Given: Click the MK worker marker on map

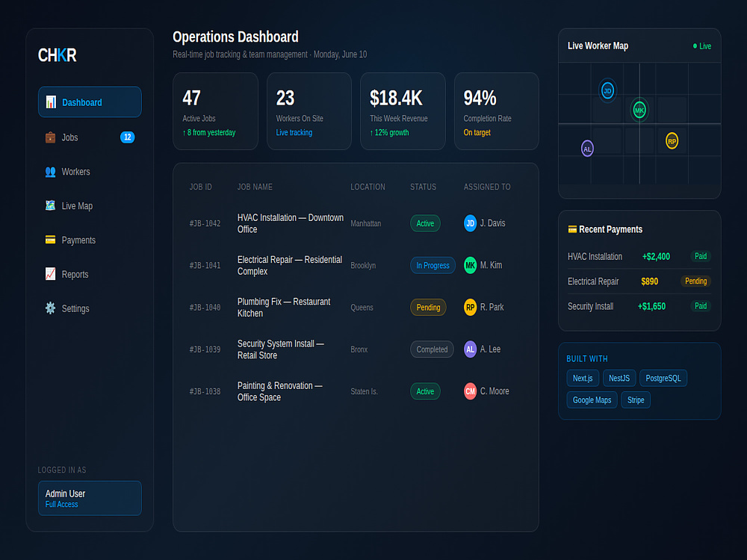Looking at the screenshot, I should pyautogui.click(x=639, y=110).
